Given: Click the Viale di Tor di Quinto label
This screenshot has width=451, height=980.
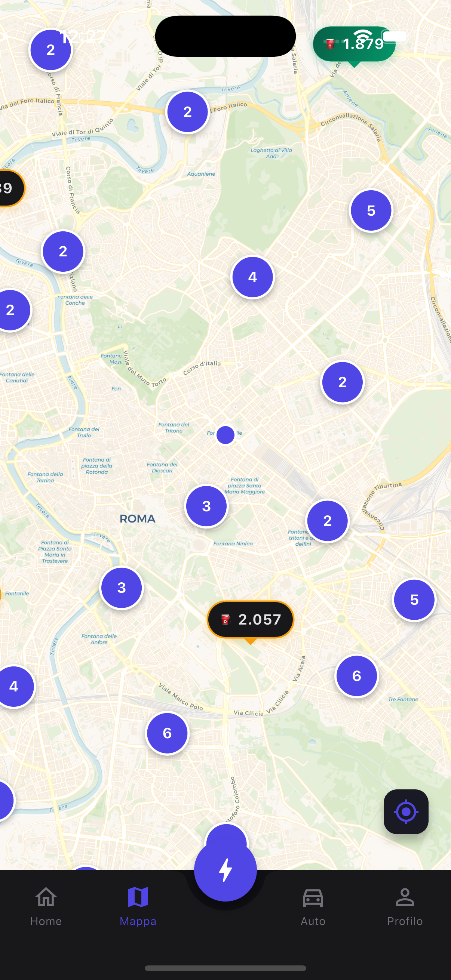Looking at the screenshot, I should pyautogui.click(x=82, y=128).
